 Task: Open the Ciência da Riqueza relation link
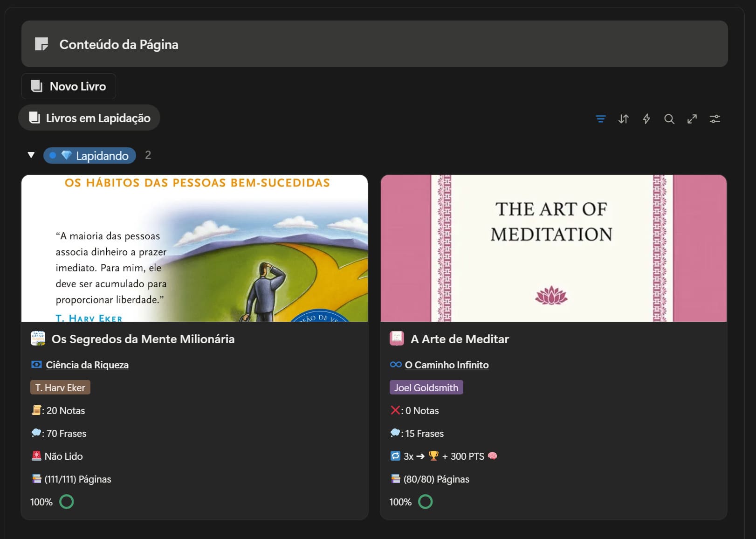pos(87,365)
